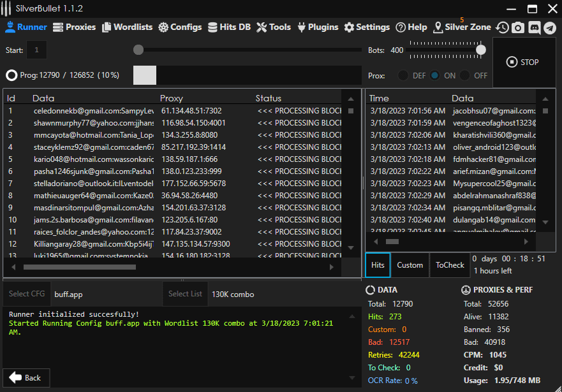The width and height of the screenshot is (562, 392).
Task: Click the Telegram paper plane icon
Action: [x=549, y=27]
